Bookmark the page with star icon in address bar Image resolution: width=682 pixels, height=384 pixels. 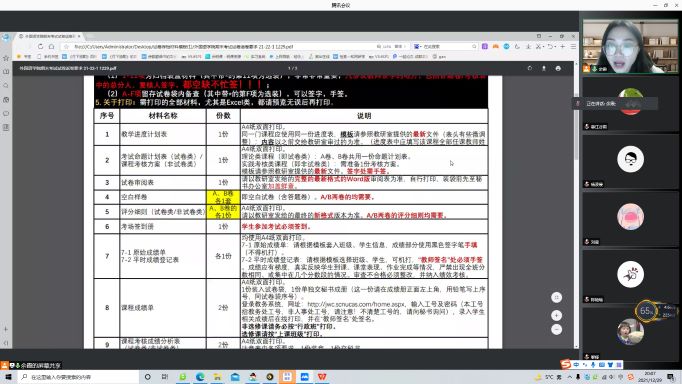tap(67, 46)
